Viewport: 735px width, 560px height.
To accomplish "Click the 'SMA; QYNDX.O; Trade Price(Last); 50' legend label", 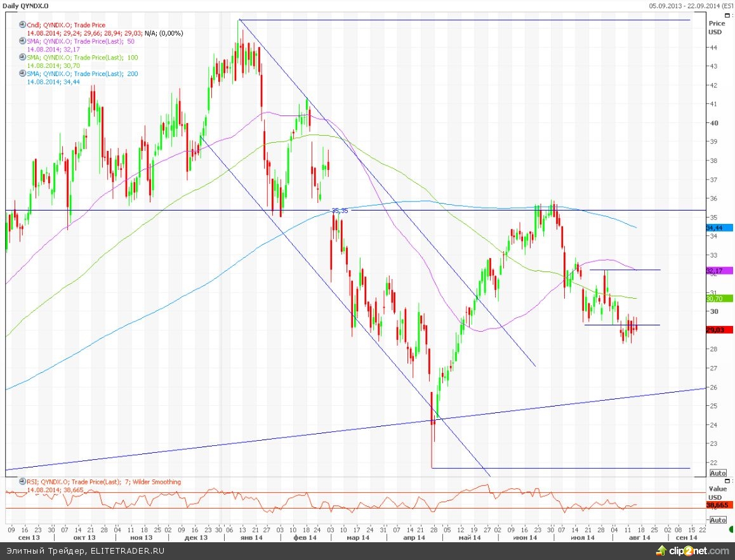I will pyautogui.click(x=81, y=41).
